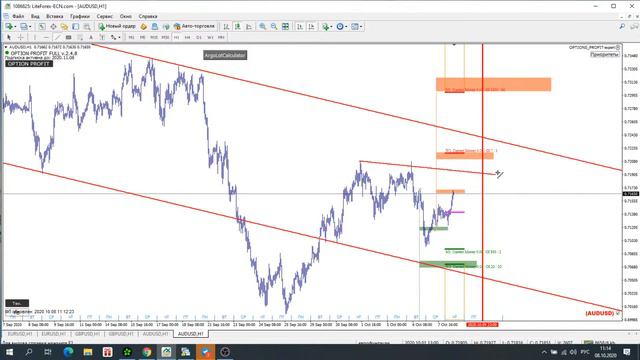Switch chart to line chart icon
The height and width of the screenshot is (360, 640).
(x=249, y=27)
